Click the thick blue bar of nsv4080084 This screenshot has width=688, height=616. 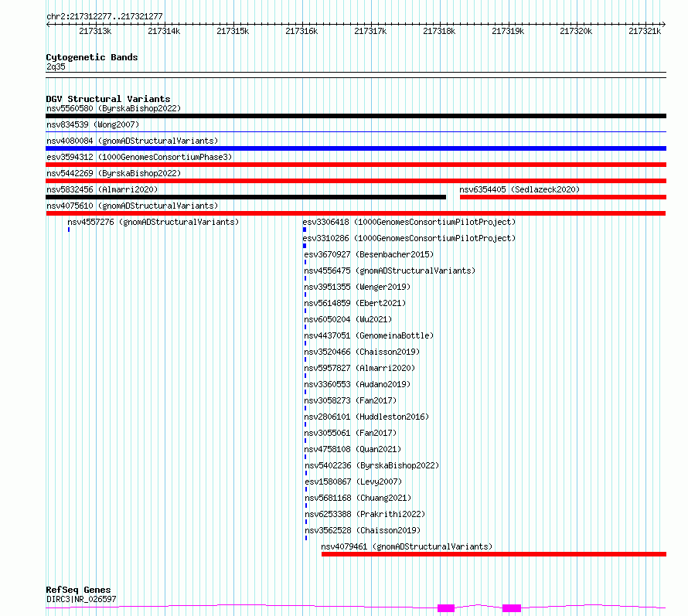(356, 148)
